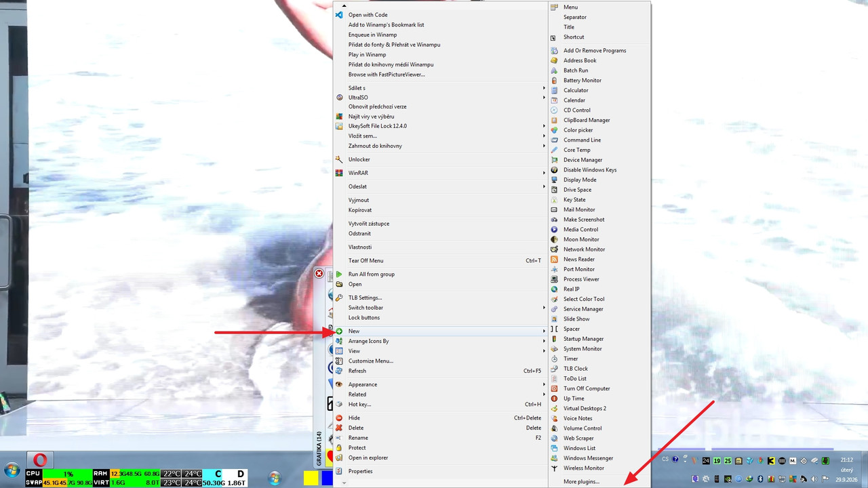868x488 pixels.
Task: Pick the Virtual Desktops 2 plugin
Action: click(599, 409)
